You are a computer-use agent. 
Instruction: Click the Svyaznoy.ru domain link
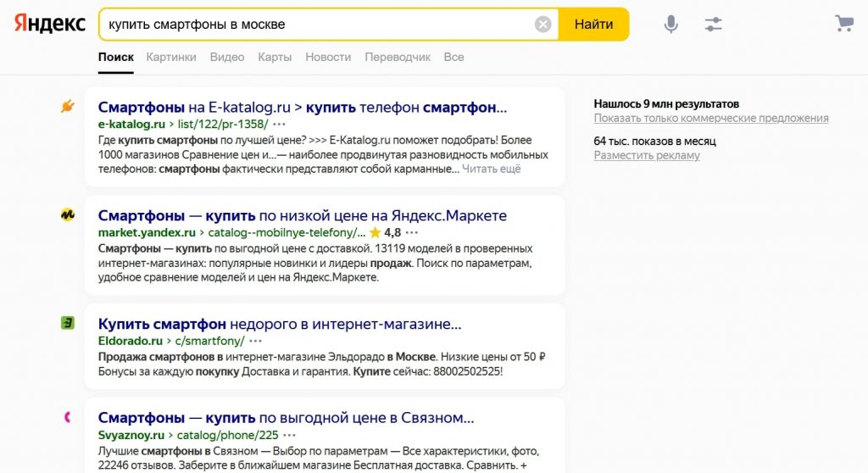coord(131,436)
